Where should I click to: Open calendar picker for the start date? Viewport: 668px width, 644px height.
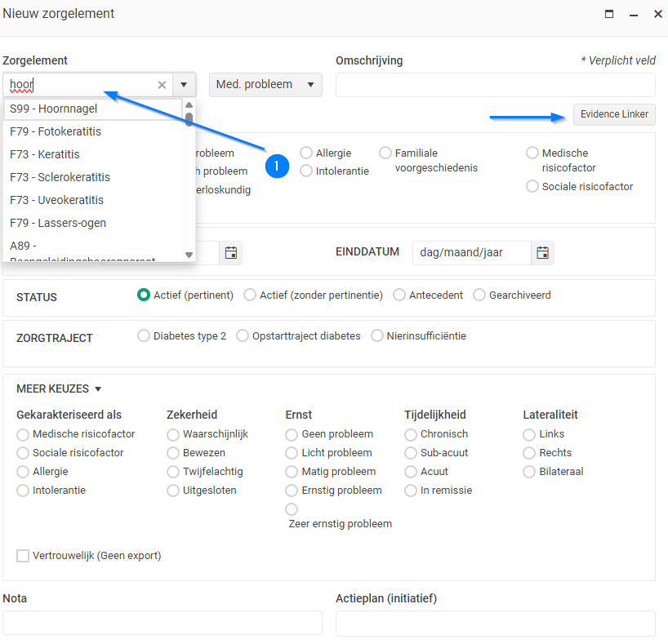tap(231, 253)
